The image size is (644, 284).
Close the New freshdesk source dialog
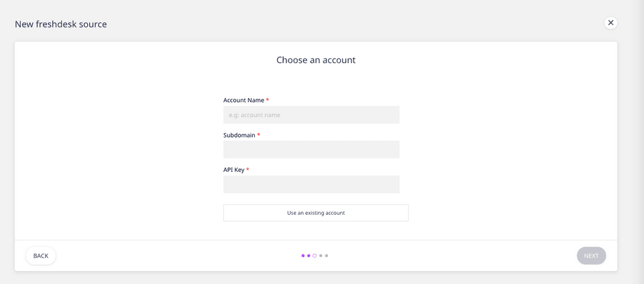[610, 23]
